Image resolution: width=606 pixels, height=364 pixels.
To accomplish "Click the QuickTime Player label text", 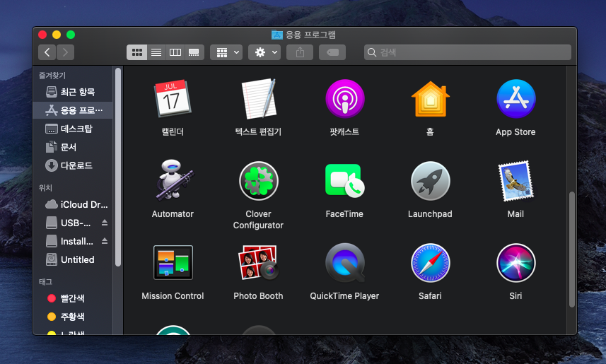I will click(x=344, y=296).
